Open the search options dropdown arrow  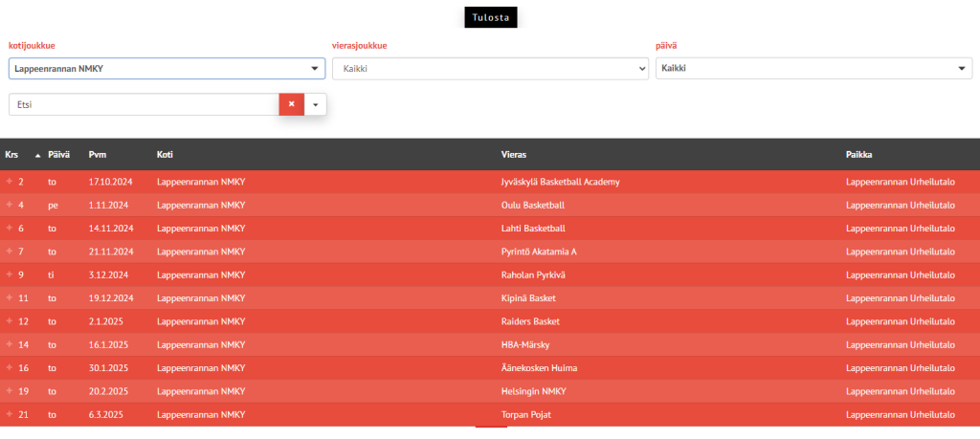[315, 105]
